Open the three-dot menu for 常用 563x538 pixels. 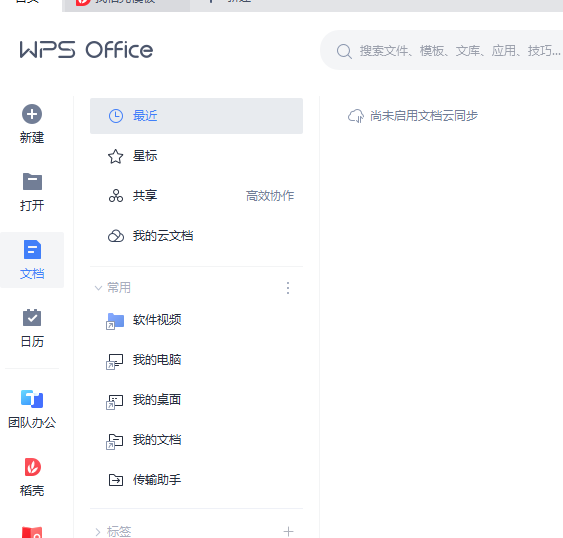click(x=288, y=288)
